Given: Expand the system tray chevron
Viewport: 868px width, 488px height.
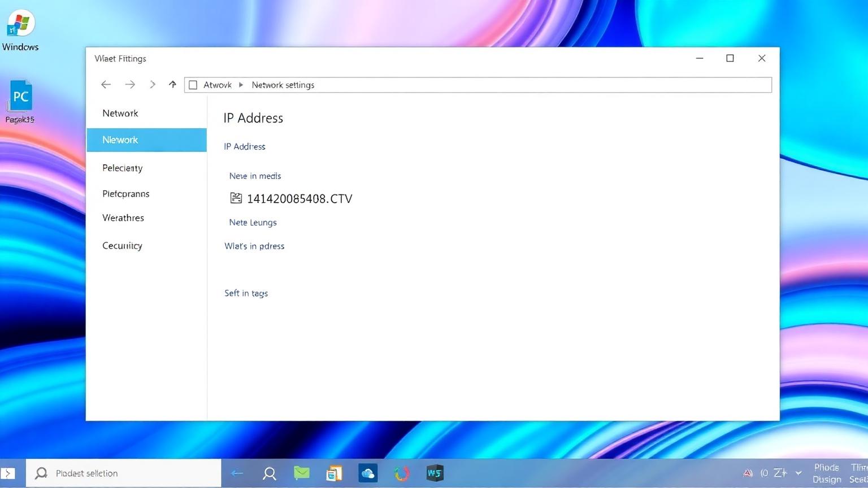Looking at the screenshot, I should (x=798, y=473).
